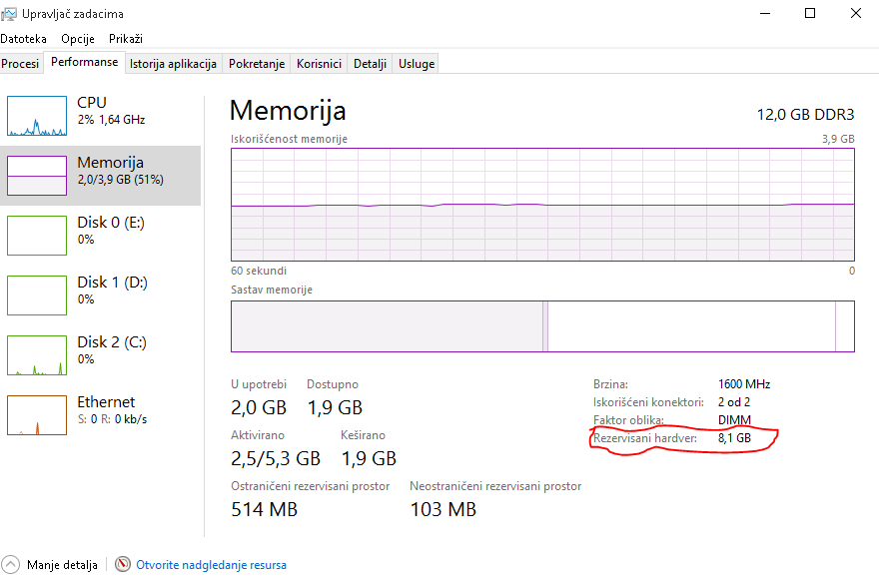Switch to the Istorija aplikacija tab
Screen dimensions: 879x588
tap(173, 63)
